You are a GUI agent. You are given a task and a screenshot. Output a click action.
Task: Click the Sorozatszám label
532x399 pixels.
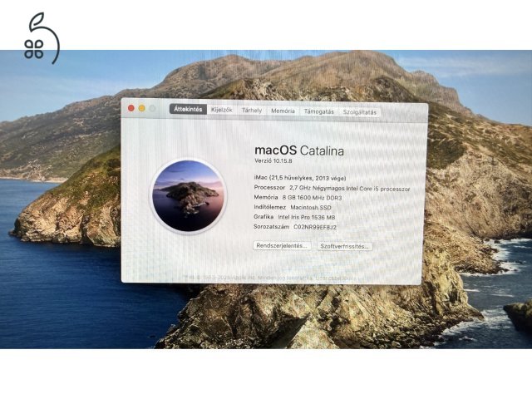pos(272,226)
